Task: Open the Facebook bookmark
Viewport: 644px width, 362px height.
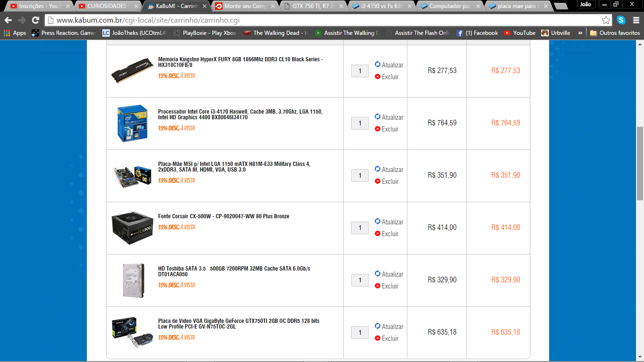Action: pyautogui.click(x=477, y=33)
